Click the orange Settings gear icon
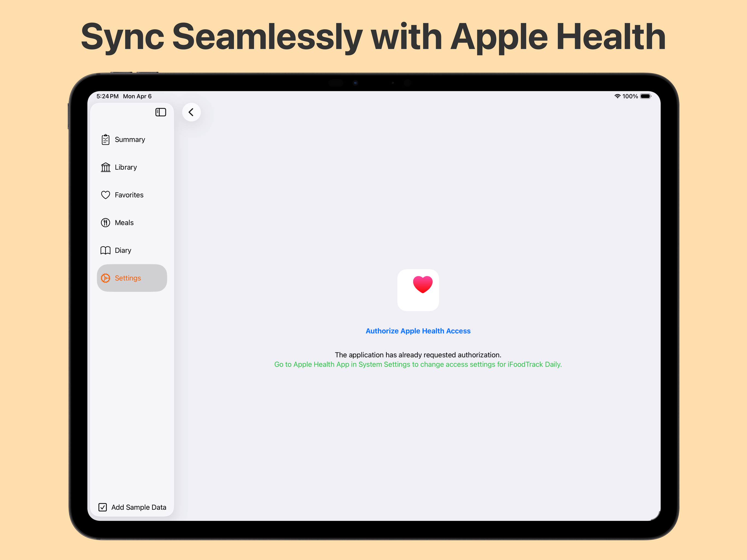Screen dimensions: 747x560 pos(105,278)
